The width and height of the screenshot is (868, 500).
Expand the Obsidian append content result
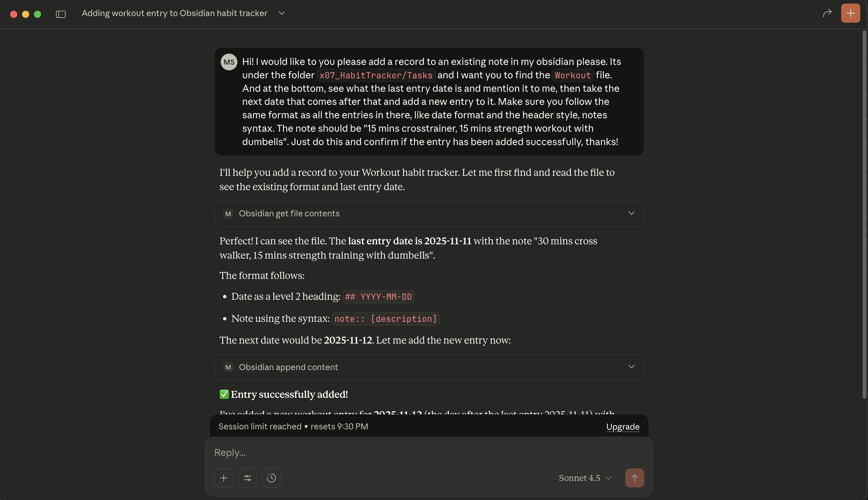point(631,367)
